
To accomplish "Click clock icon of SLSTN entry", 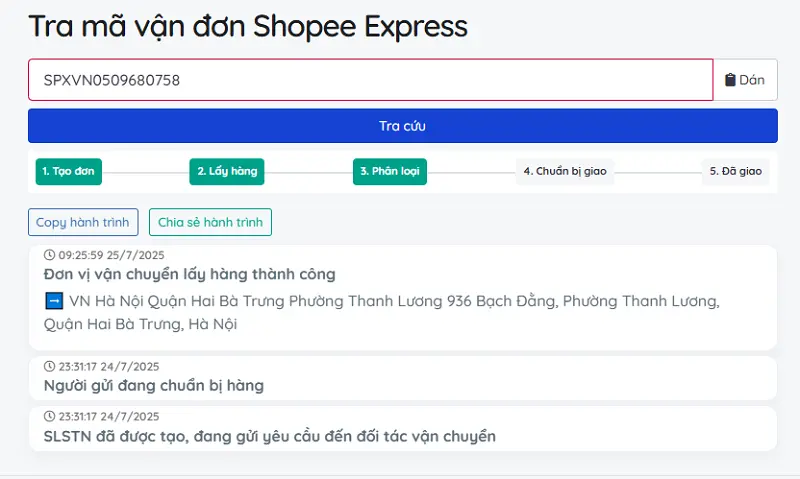I will (x=49, y=416).
